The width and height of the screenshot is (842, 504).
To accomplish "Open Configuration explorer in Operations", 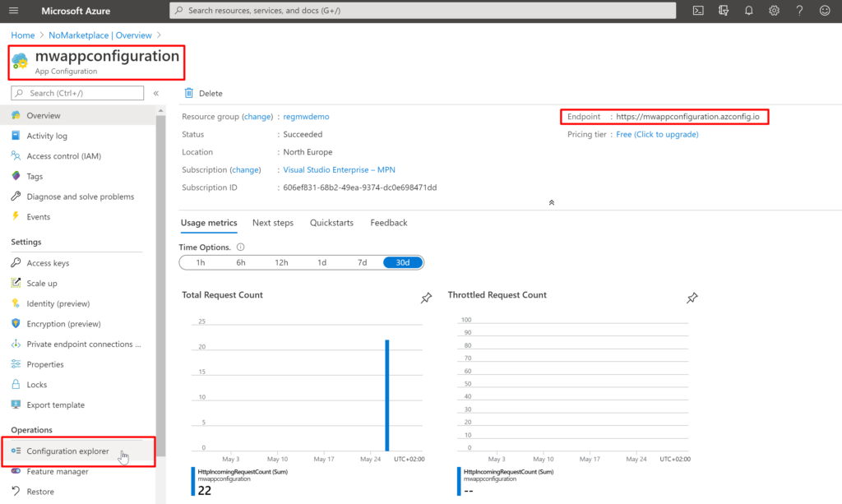I will pyautogui.click(x=78, y=451).
